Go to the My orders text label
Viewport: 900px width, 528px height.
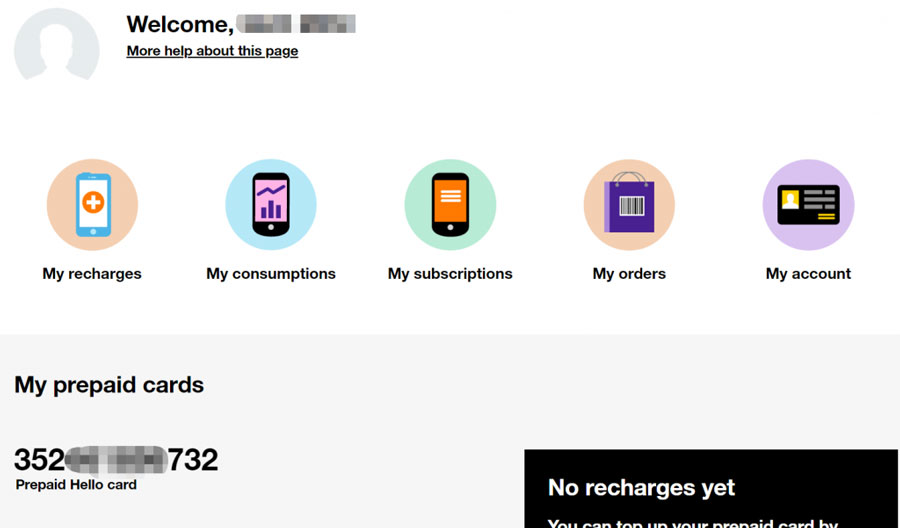(629, 274)
